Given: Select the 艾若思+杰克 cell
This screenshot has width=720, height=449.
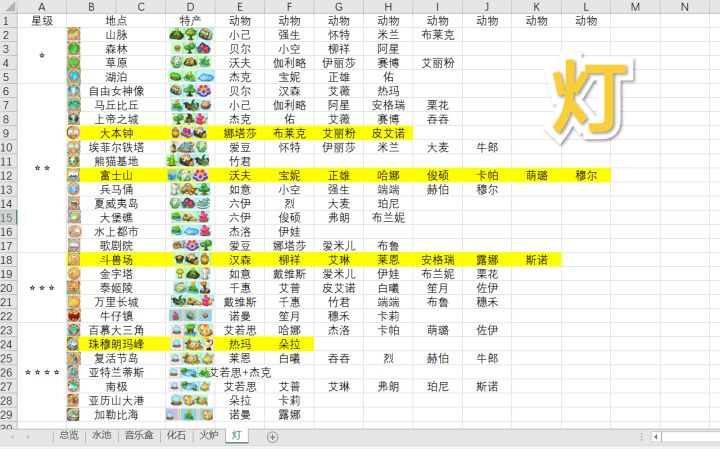Looking at the screenshot, I should 240,372.
